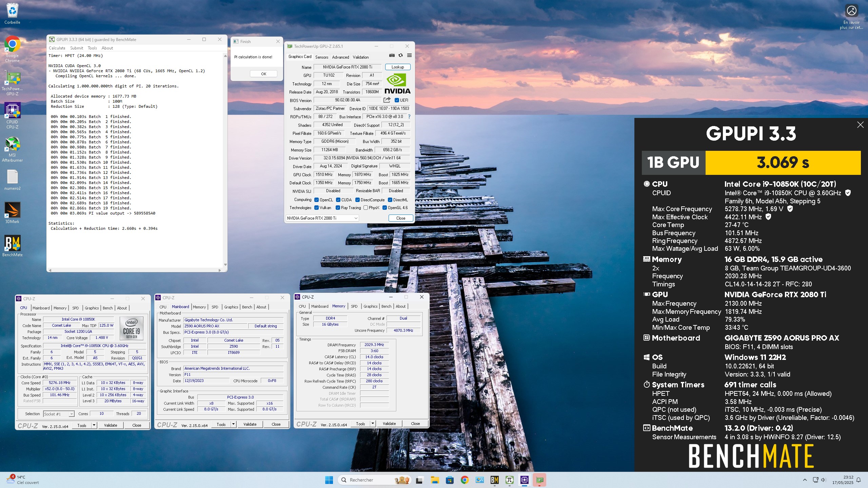Expand the GPU selector dropdown in GPU-Z

(356, 218)
